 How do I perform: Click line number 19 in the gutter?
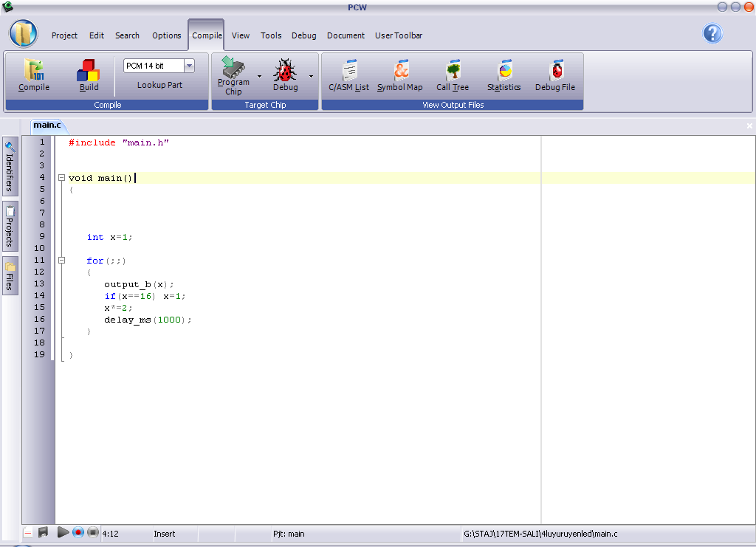[x=40, y=355]
